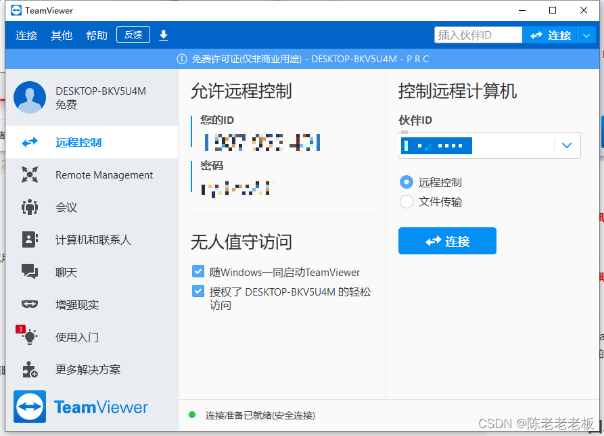Click the top-right 连接 button beside the ID field
Viewport: 604px width, 436px height.
[550, 35]
